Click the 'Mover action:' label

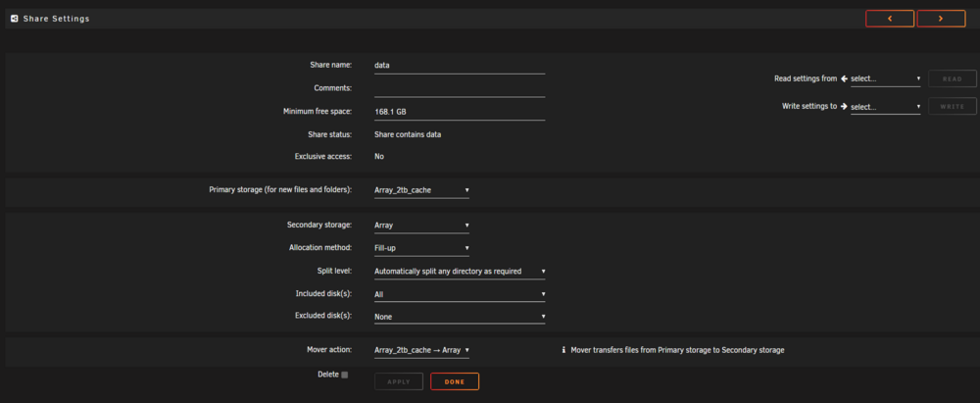[330, 350]
